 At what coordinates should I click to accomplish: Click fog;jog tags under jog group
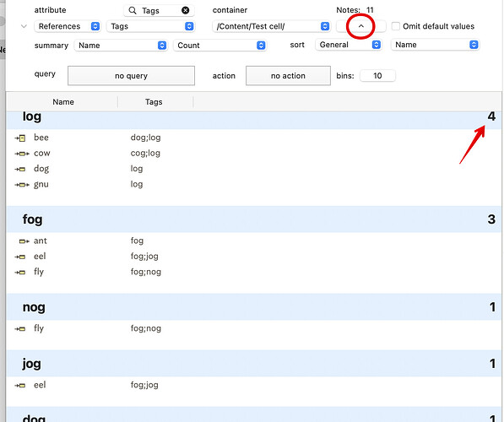[x=144, y=385]
